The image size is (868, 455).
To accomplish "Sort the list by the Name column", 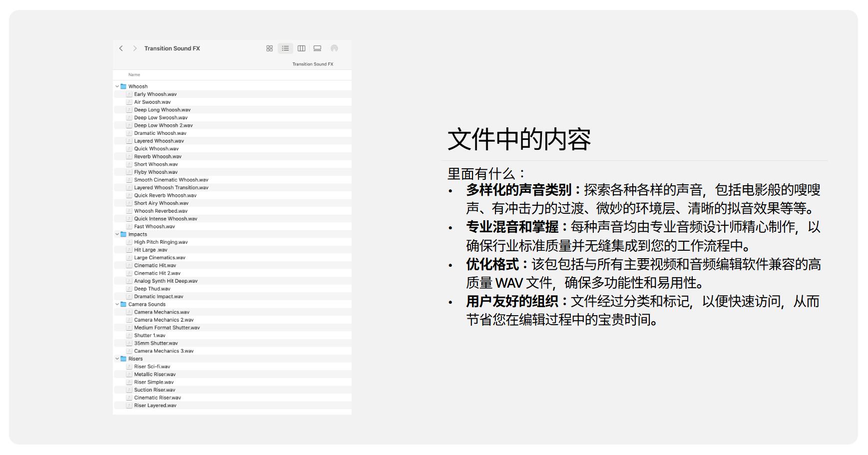I will (x=134, y=75).
